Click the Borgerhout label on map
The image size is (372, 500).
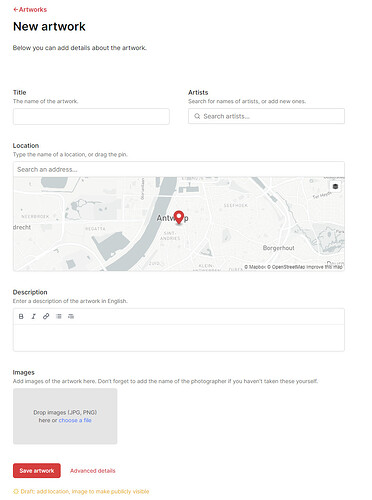pyautogui.click(x=278, y=248)
